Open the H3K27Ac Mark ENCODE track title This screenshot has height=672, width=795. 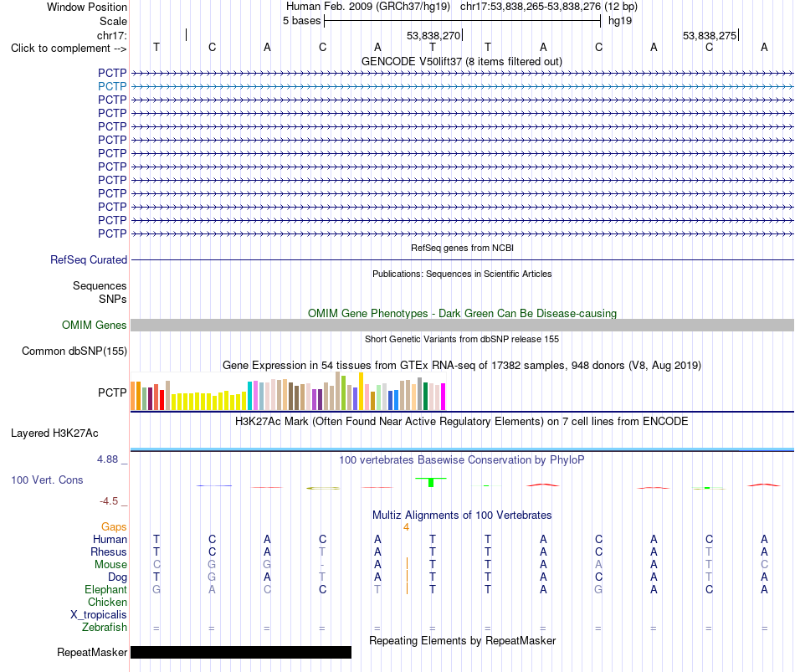tap(462, 422)
